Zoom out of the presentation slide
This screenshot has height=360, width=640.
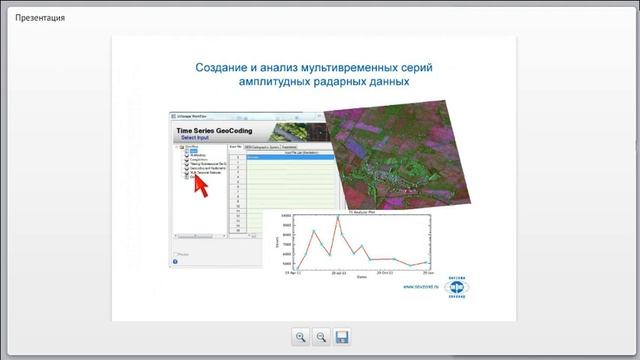(x=321, y=337)
